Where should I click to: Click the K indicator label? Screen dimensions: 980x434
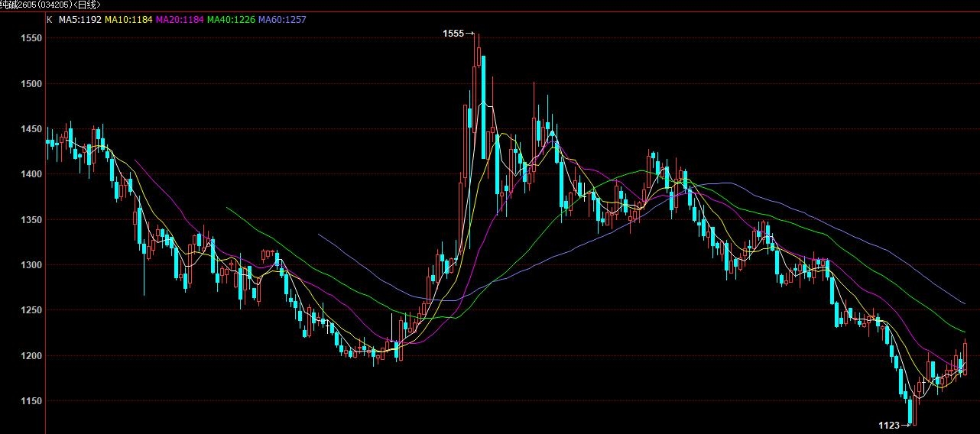pos(50,19)
